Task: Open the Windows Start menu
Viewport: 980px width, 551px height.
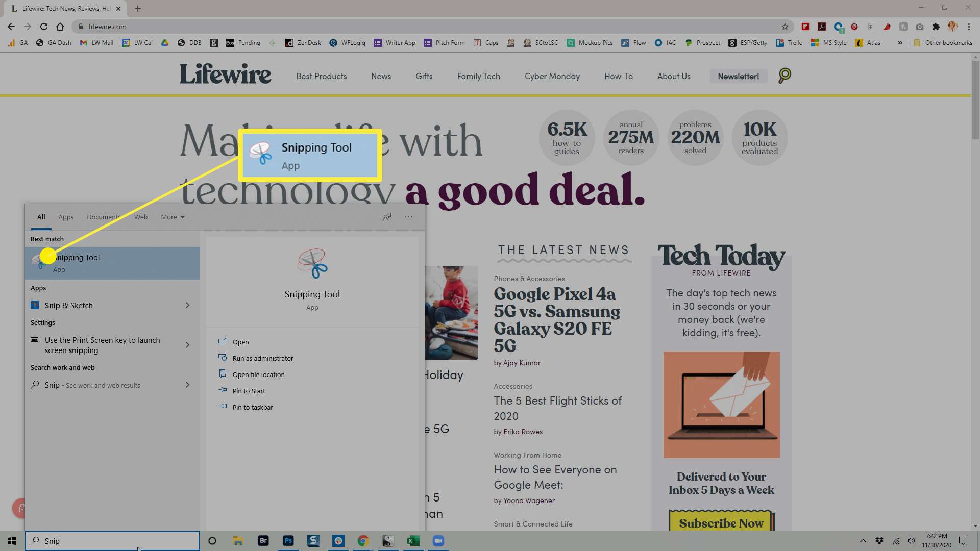Action: pos(12,541)
